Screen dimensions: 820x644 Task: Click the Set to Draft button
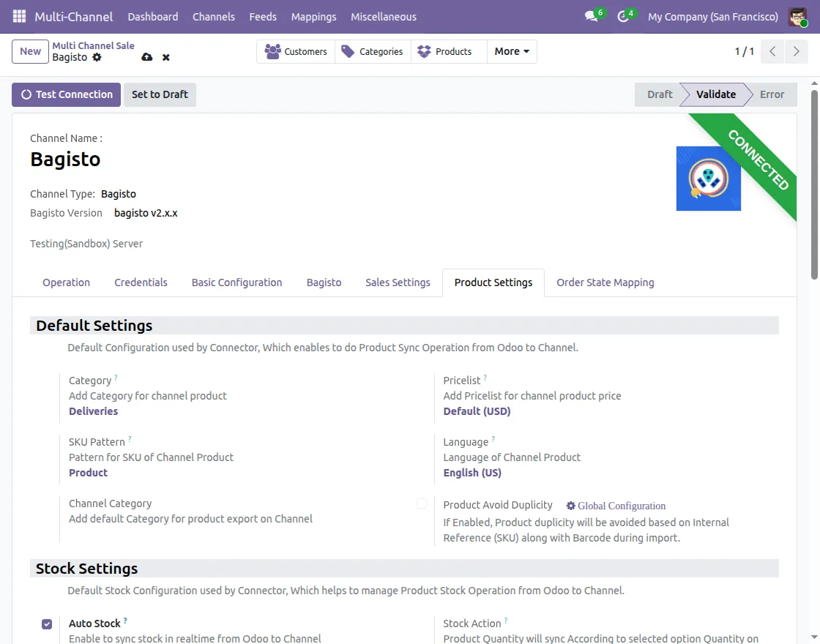point(160,94)
